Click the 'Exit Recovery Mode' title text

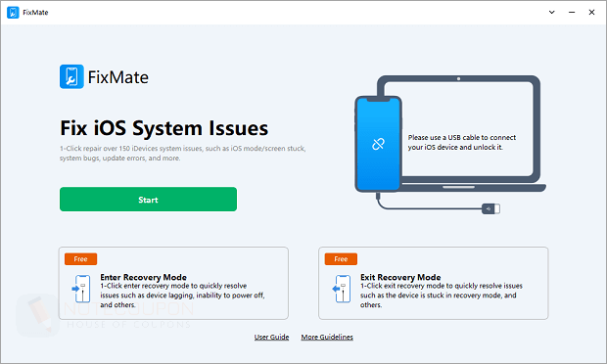[400, 277]
